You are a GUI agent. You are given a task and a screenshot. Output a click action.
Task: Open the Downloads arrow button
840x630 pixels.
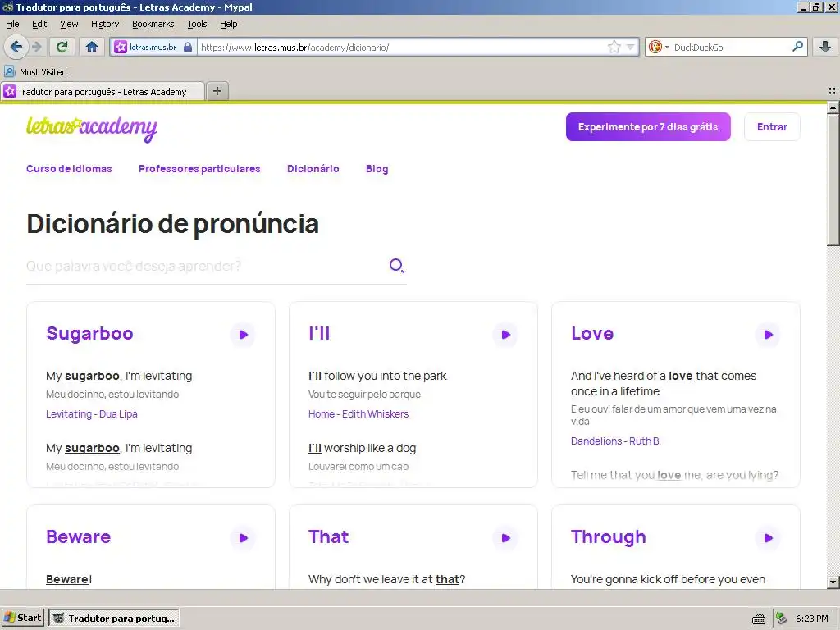point(825,47)
